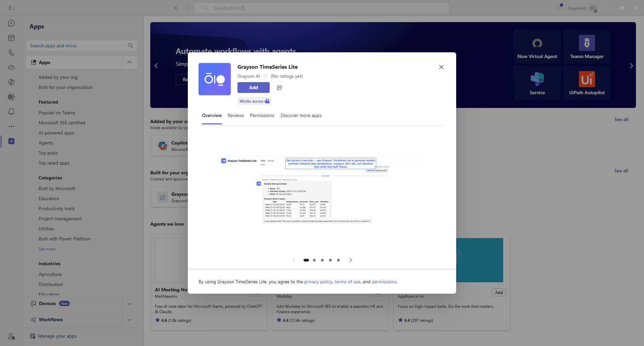
Task: Go back with the title bar back arrow
Action: tap(176, 8)
